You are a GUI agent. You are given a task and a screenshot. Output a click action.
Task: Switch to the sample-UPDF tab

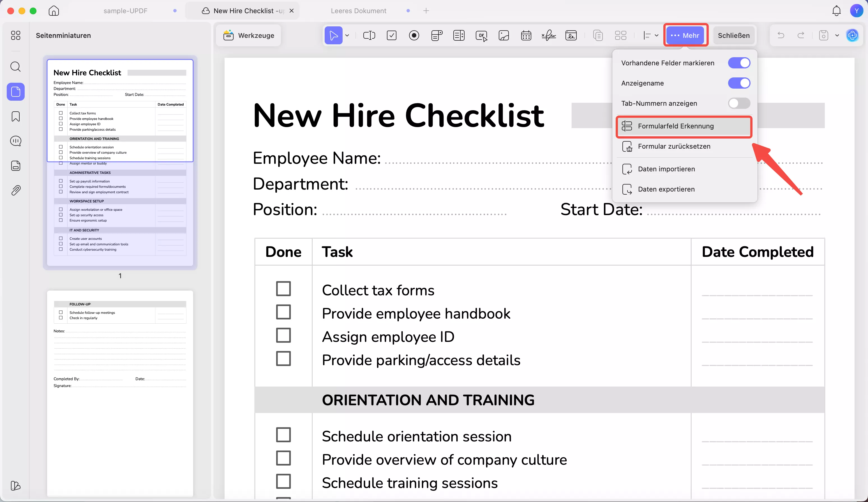[x=125, y=11]
